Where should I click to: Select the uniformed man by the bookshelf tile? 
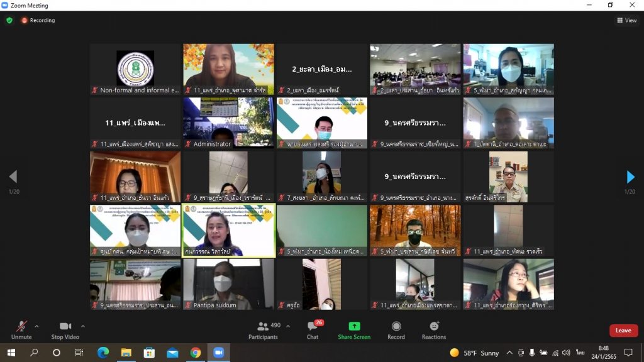click(x=509, y=177)
